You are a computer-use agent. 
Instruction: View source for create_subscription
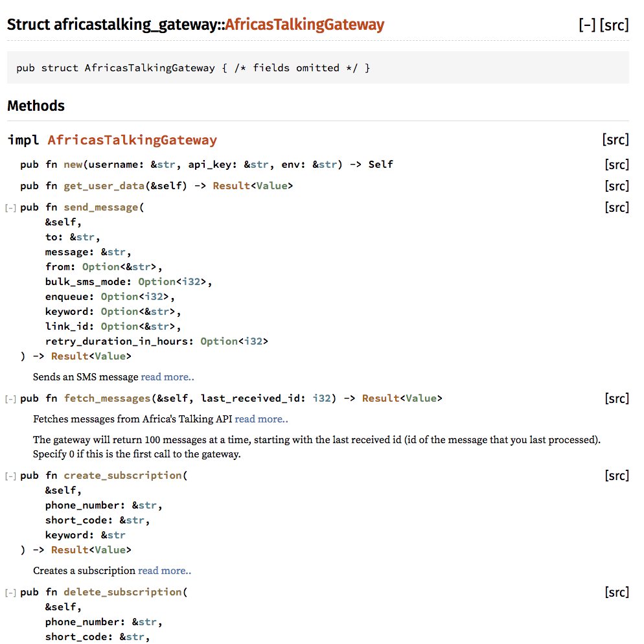(x=617, y=476)
